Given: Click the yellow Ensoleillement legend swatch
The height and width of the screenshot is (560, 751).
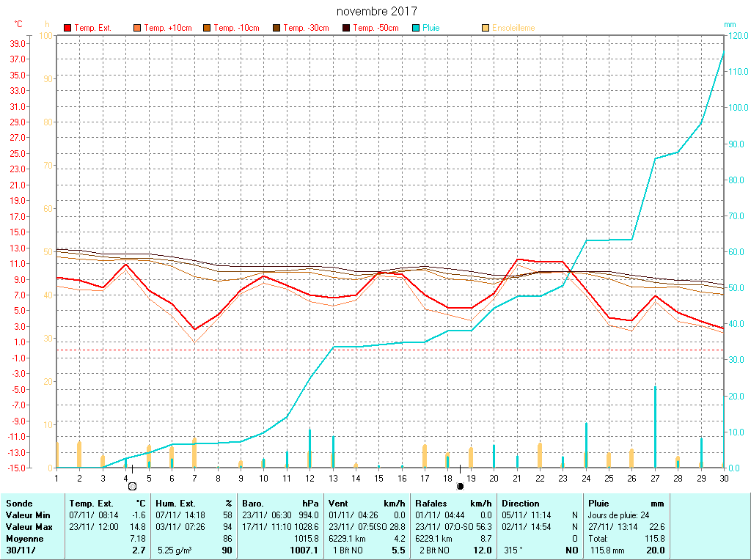Looking at the screenshot, I should coord(486,28).
